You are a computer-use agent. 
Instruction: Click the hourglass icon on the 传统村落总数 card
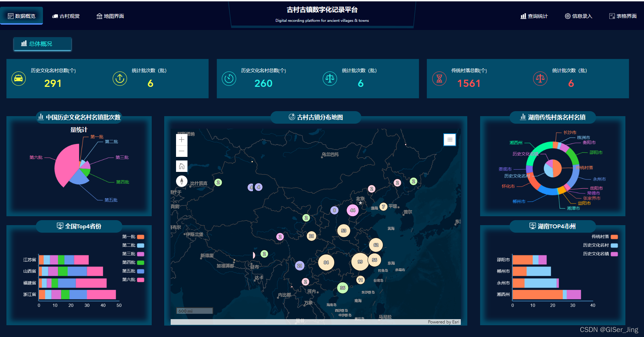pos(439,79)
